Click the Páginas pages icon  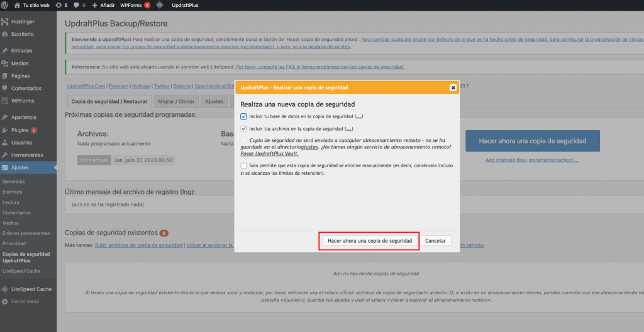pos(5,75)
